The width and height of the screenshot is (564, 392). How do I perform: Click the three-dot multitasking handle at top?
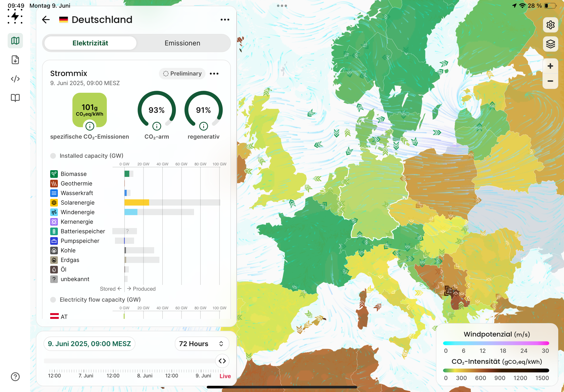[282, 6]
